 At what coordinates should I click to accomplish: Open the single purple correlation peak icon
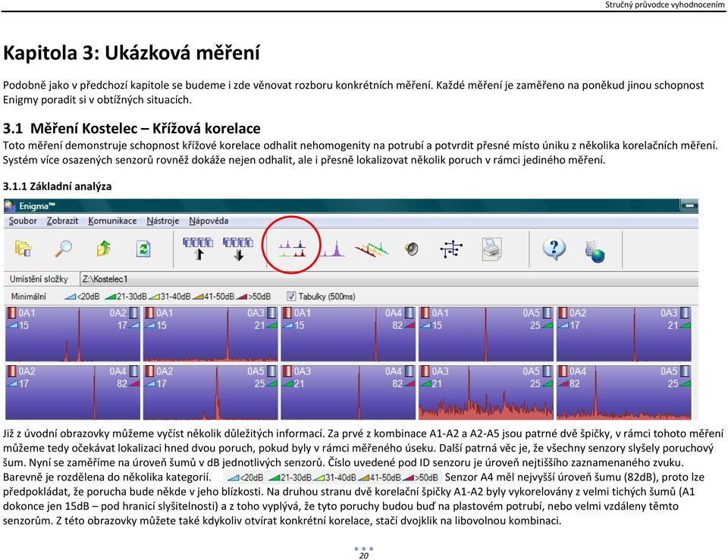[x=333, y=249]
